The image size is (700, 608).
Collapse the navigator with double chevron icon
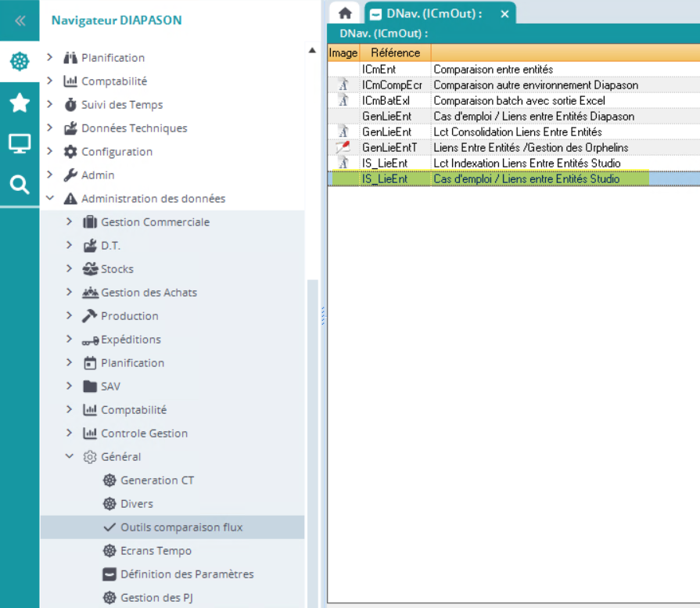pos(20,20)
